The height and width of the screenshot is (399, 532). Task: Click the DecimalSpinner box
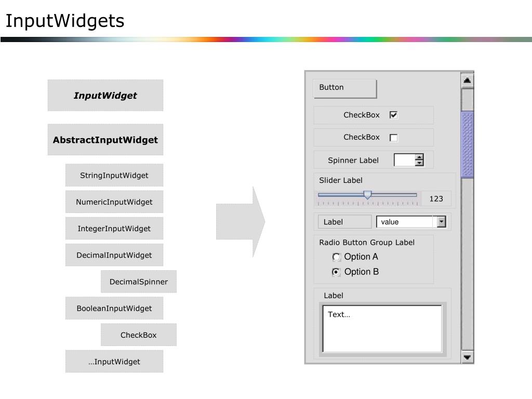[x=138, y=282]
